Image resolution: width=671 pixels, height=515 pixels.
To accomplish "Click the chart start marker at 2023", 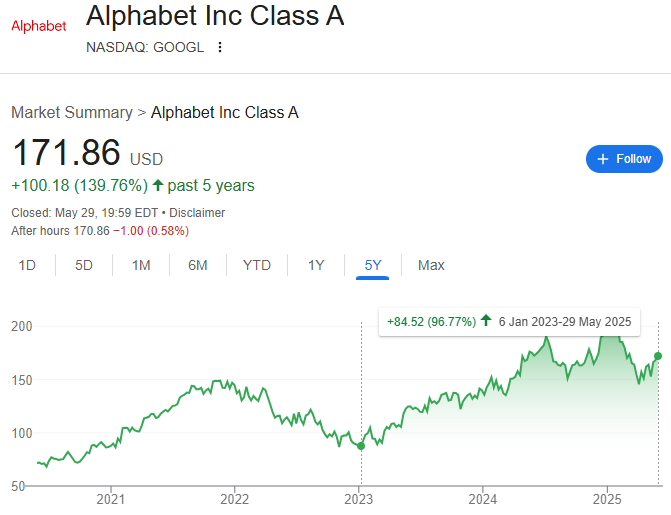I will point(361,446).
